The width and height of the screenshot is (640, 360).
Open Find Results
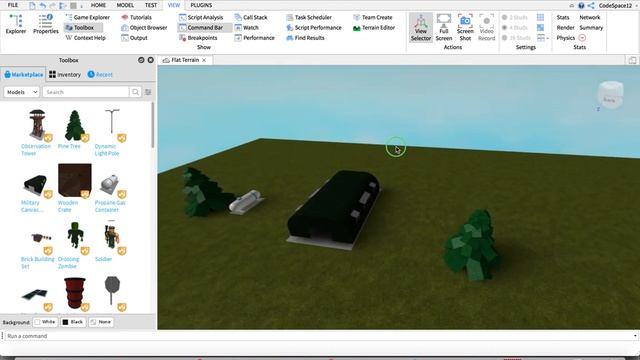click(305, 38)
